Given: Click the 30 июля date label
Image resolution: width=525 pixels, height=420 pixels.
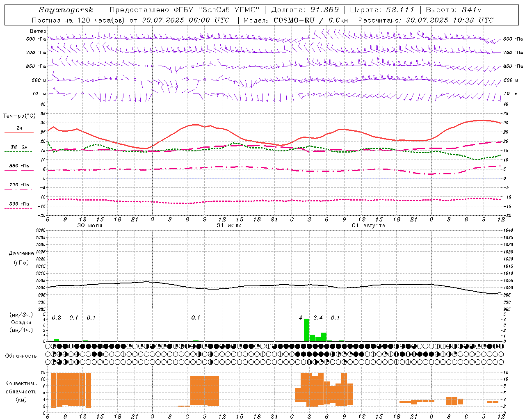Looking at the screenshot, I should coord(90,226).
